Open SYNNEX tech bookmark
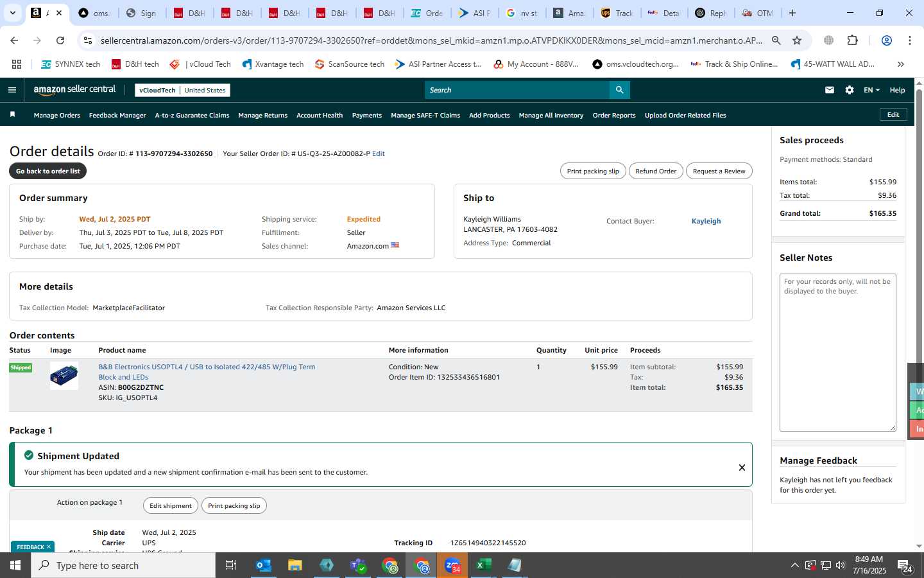This screenshot has height=578, width=924. (71, 64)
